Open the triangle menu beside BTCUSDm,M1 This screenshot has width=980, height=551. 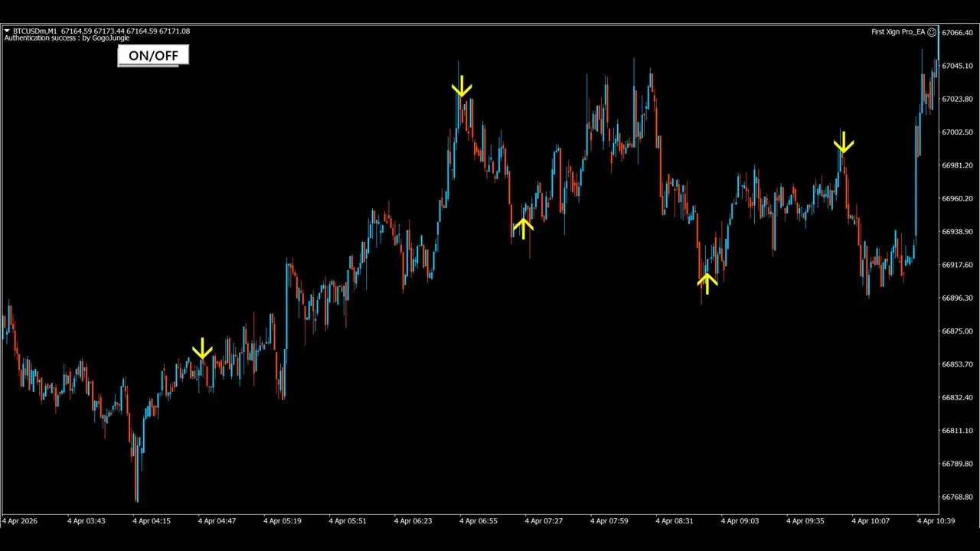[7, 31]
